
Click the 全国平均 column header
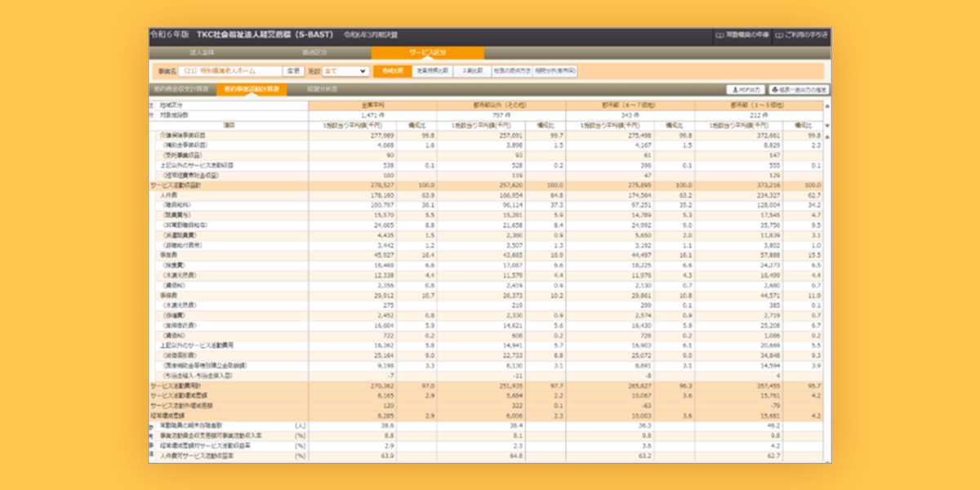click(x=372, y=105)
